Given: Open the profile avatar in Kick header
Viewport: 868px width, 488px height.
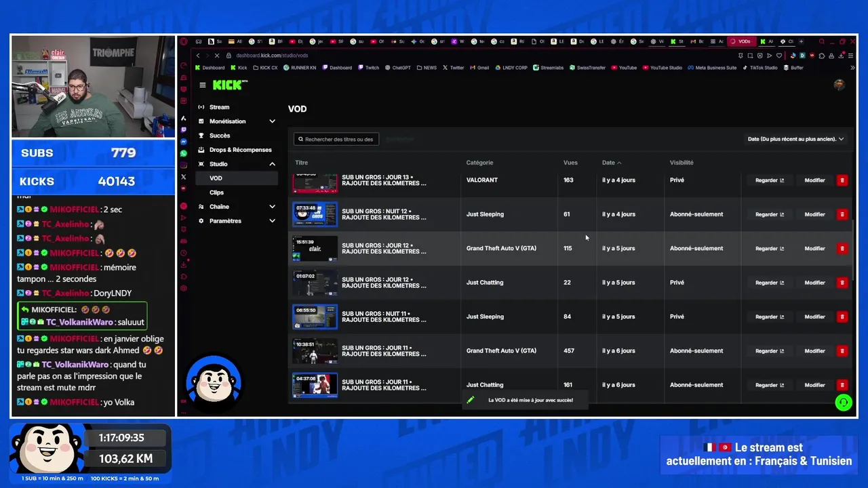Looking at the screenshot, I should (839, 85).
